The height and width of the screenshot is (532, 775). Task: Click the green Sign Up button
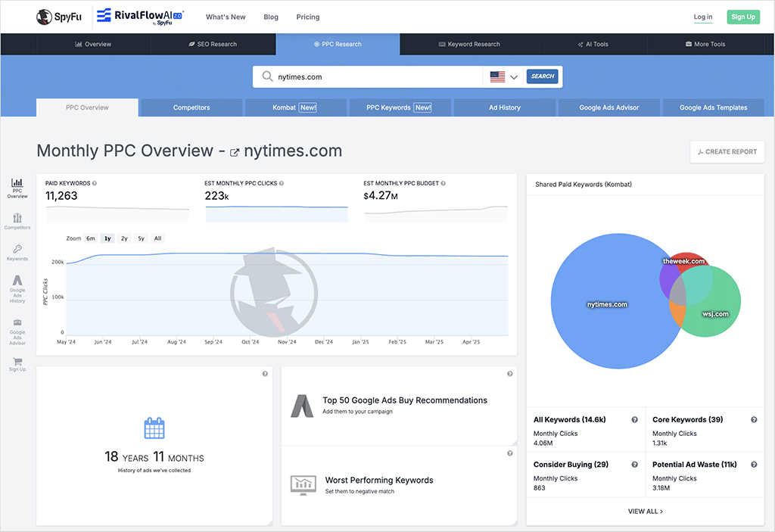(743, 17)
